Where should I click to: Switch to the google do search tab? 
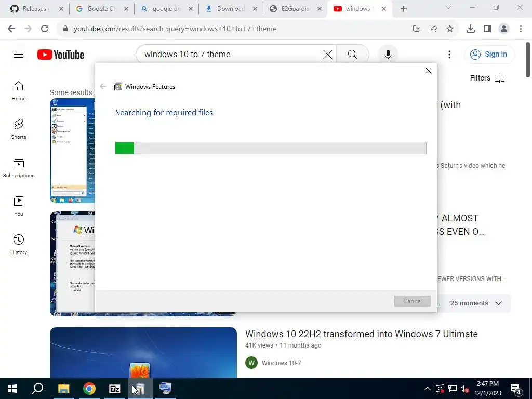[166, 9]
